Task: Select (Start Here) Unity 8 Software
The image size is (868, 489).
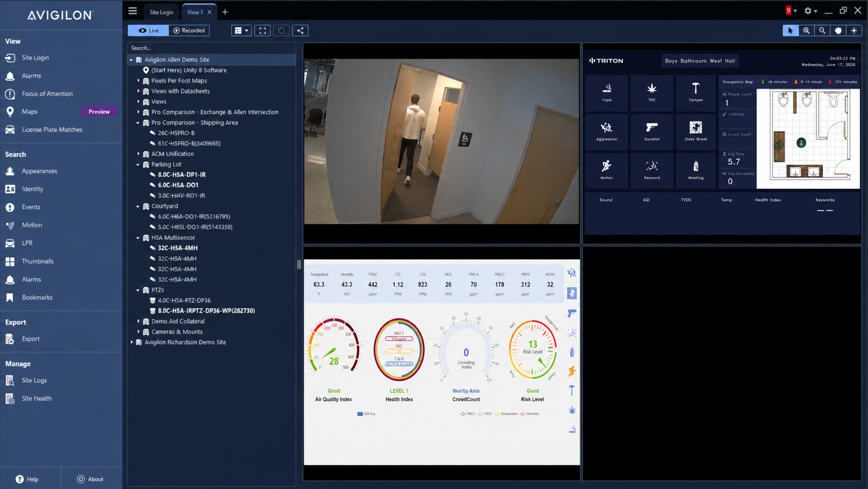Action: tap(189, 70)
